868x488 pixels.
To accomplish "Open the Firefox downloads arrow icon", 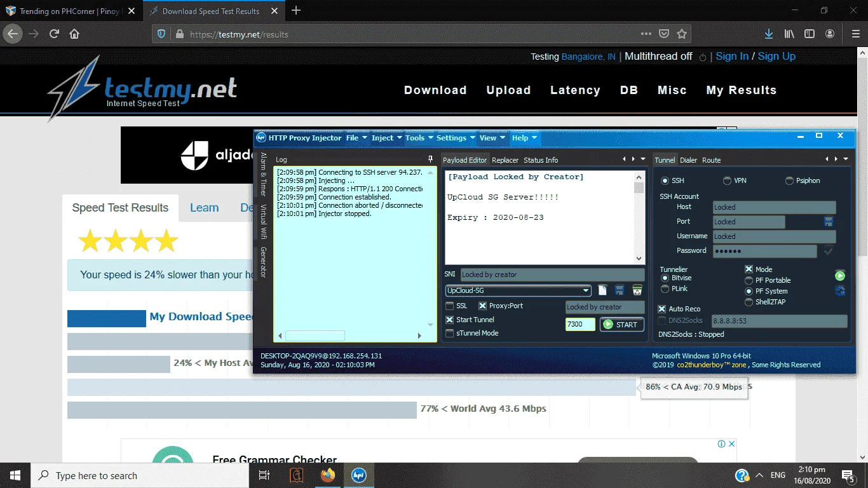I will tap(768, 34).
